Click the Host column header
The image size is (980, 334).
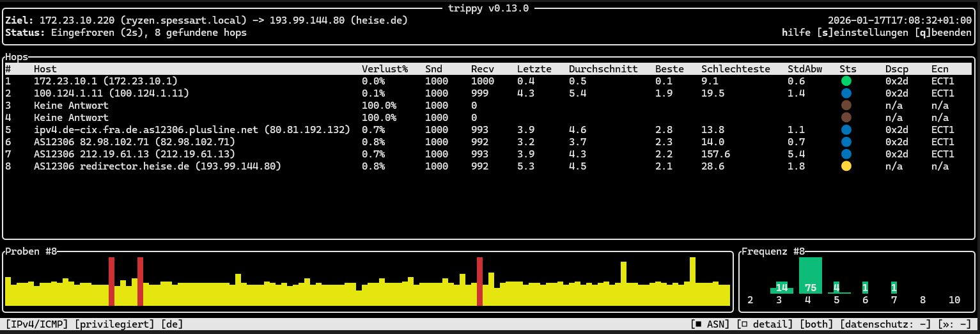45,69
